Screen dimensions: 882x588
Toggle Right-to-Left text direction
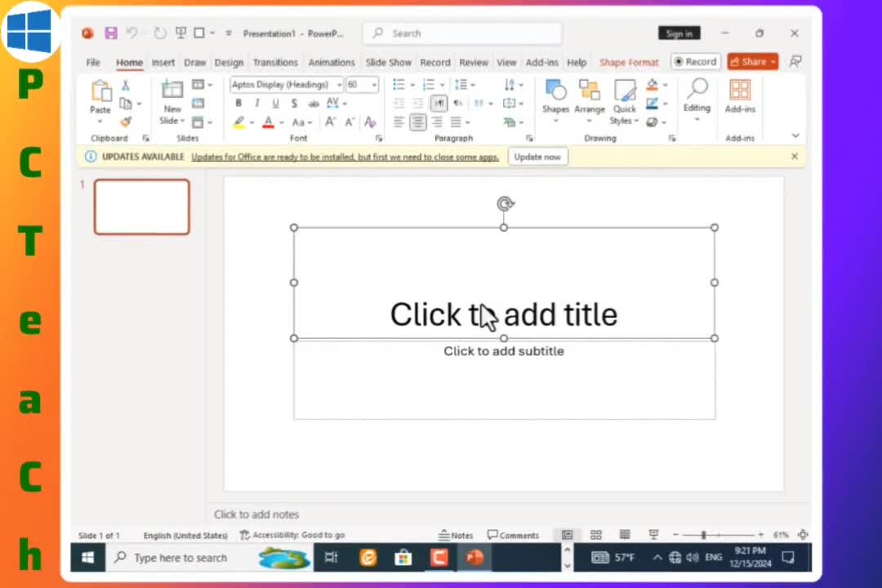458,104
